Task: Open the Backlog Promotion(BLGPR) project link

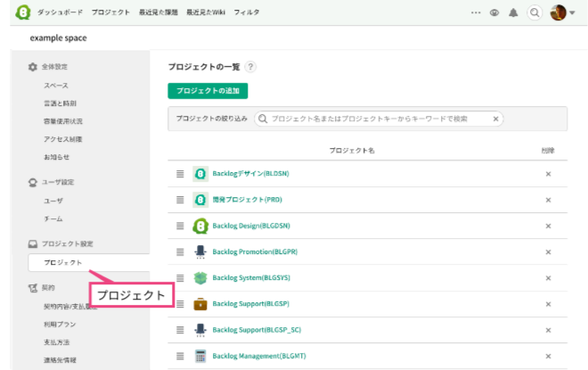Action: click(x=255, y=251)
